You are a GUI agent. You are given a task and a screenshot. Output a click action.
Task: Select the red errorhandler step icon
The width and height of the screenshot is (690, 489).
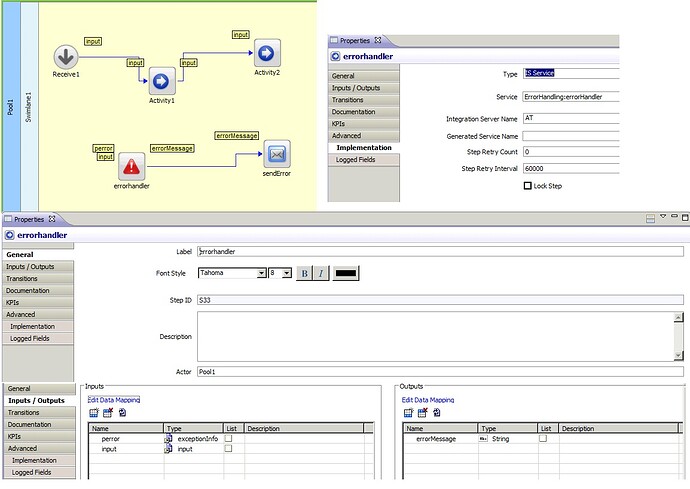[132, 166]
